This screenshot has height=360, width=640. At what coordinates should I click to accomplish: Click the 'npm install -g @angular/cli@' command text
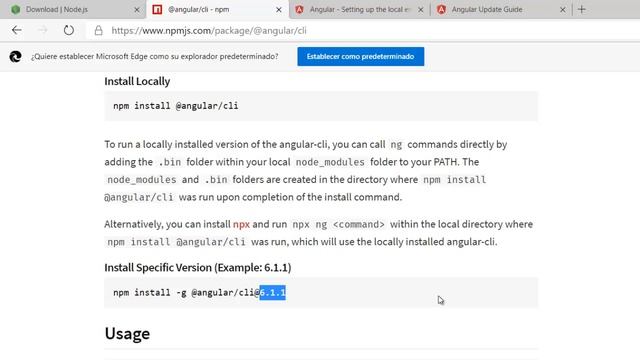pyautogui.click(x=186, y=293)
